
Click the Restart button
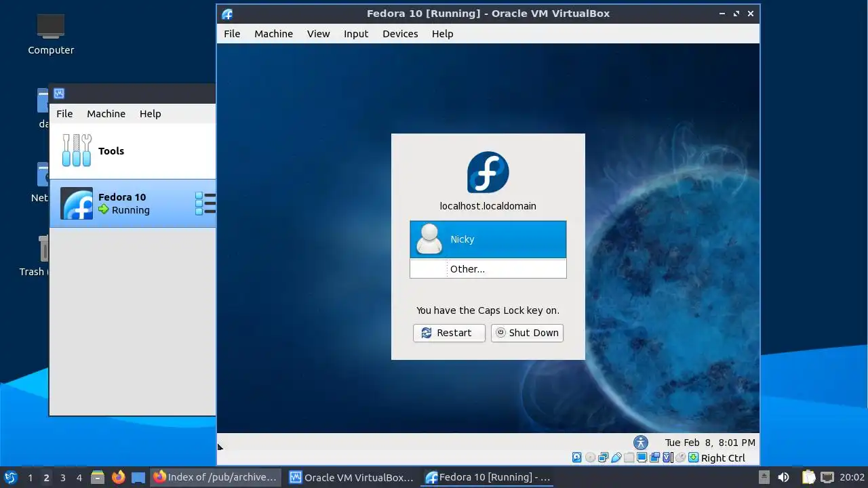tap(449, 333)
